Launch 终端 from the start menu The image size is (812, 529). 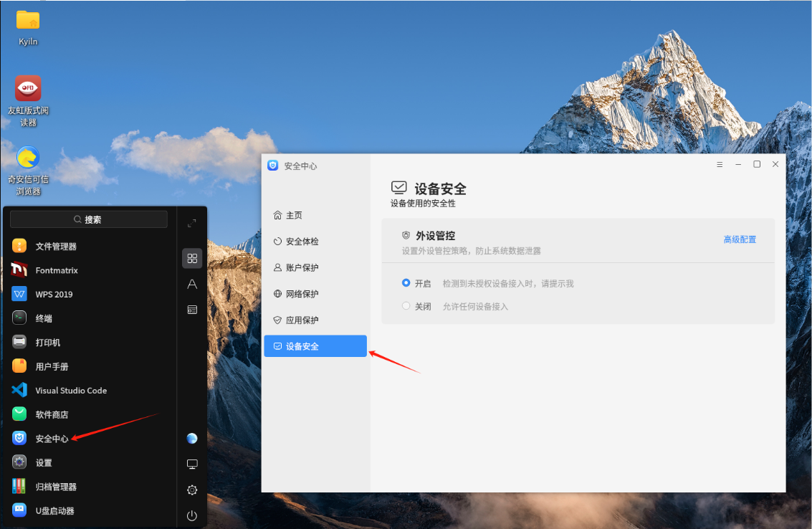tap(89, 318)
